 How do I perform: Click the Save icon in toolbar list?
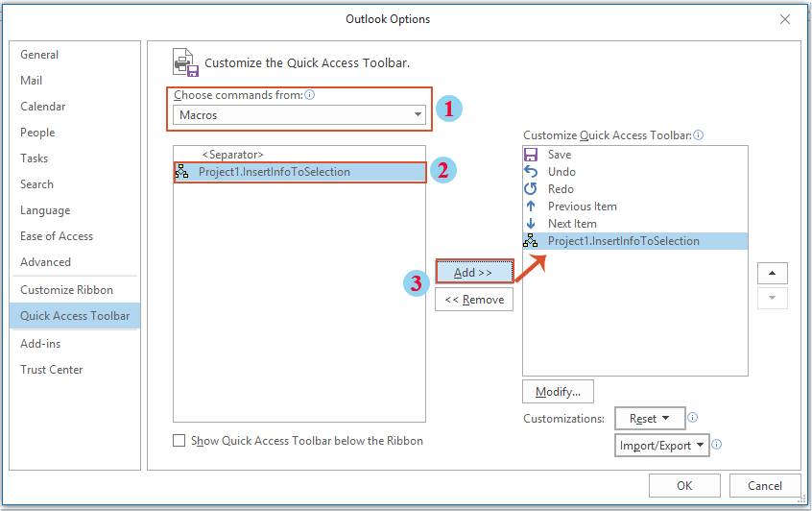[531, 155]
